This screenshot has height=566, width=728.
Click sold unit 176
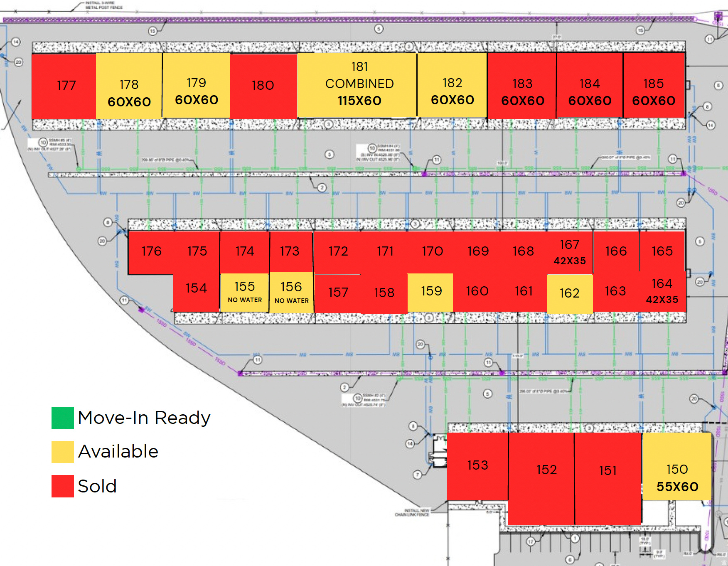pos(151,253)
